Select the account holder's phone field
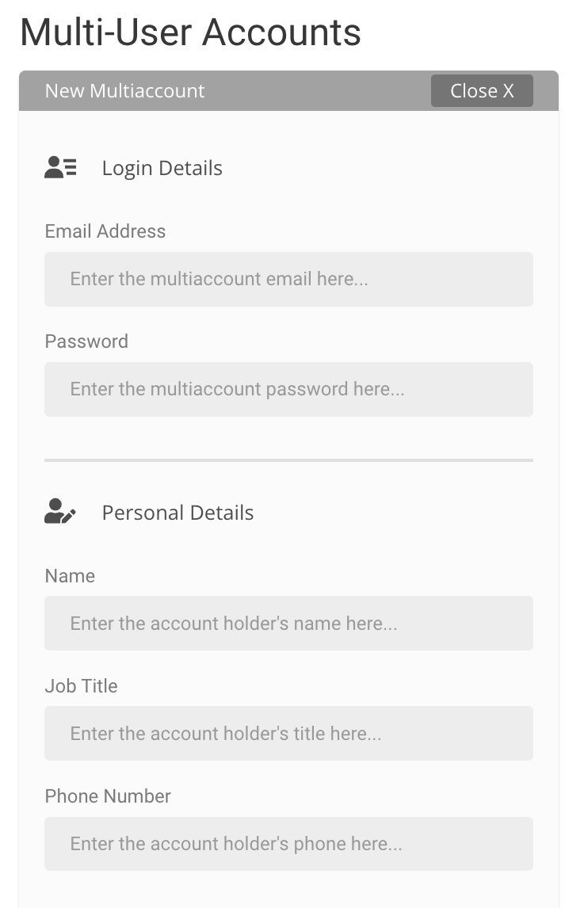 [288, 844]
